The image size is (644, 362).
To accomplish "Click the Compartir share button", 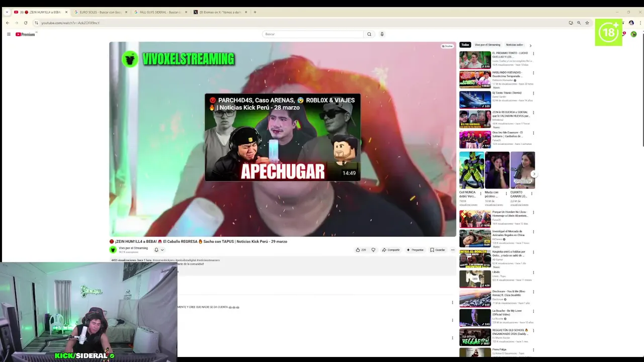I will 391,250.
